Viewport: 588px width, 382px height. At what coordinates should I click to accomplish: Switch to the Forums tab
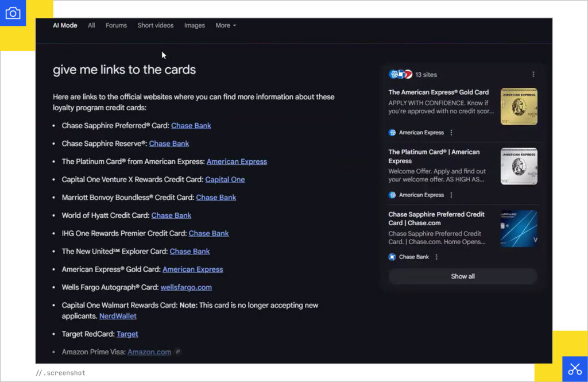click(x=116, y=25)
